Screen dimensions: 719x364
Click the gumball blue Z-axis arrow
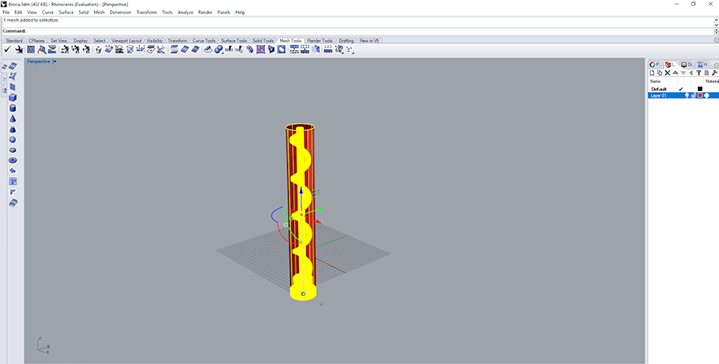pyautogui.click(x=301, y=191)
